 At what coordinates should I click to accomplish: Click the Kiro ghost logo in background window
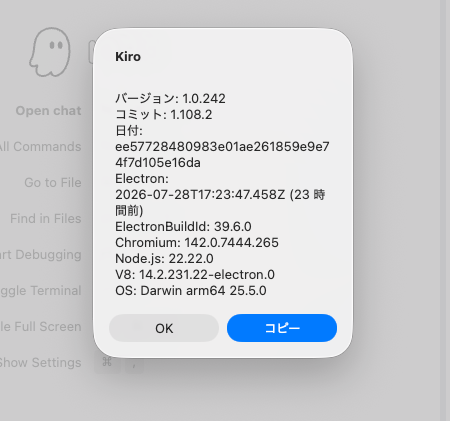click(50, 52)
